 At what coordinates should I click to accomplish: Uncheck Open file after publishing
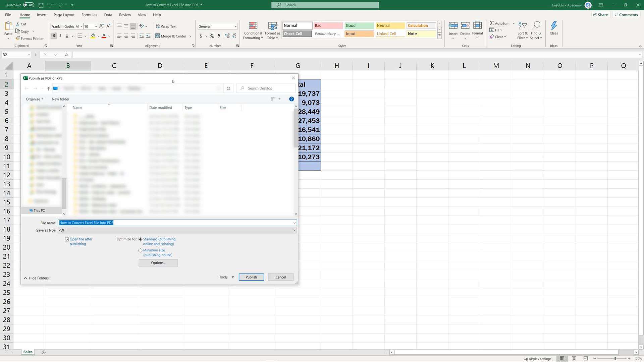[67, 239]
